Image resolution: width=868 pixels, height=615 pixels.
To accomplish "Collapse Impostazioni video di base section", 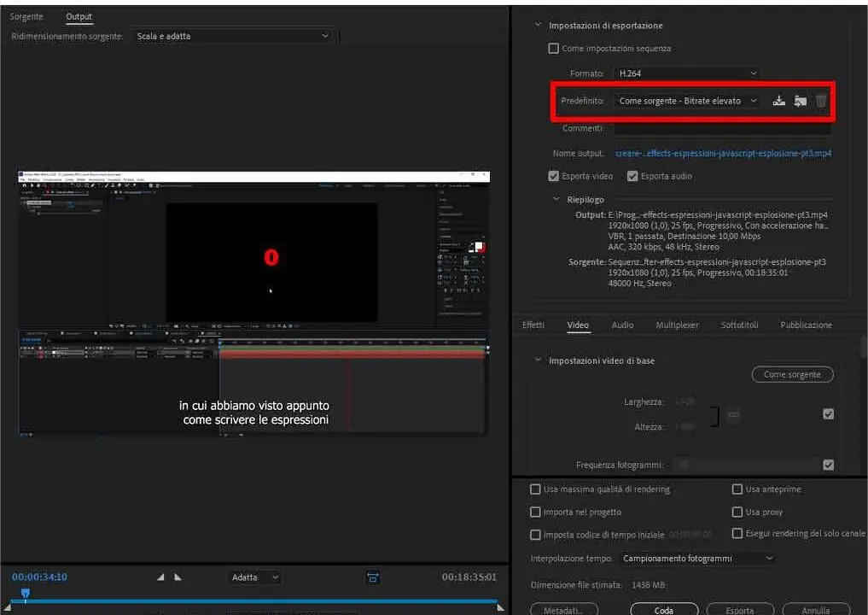I will pos(537,360).
